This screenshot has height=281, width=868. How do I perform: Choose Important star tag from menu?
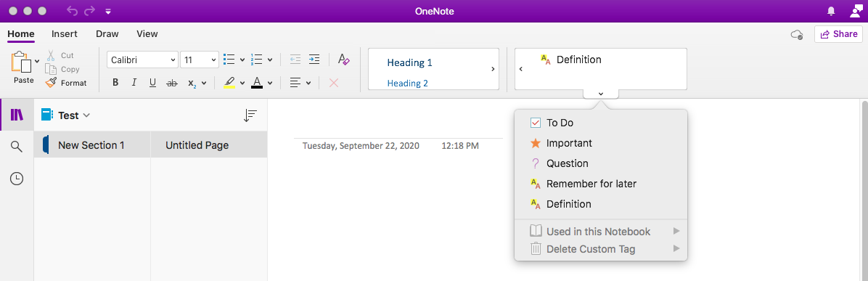click(x=601, y=143)
